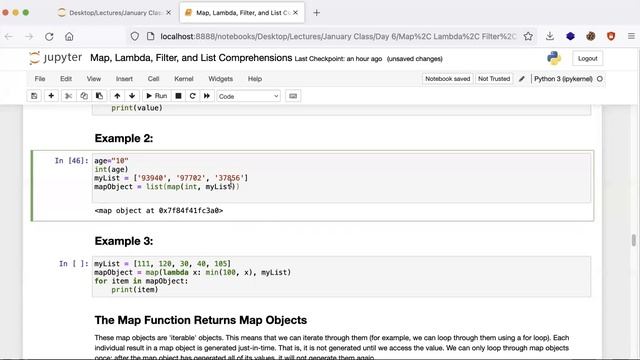Open the browser hamburger menu
Screen dimensions: 640x360
tap(631, 36)
